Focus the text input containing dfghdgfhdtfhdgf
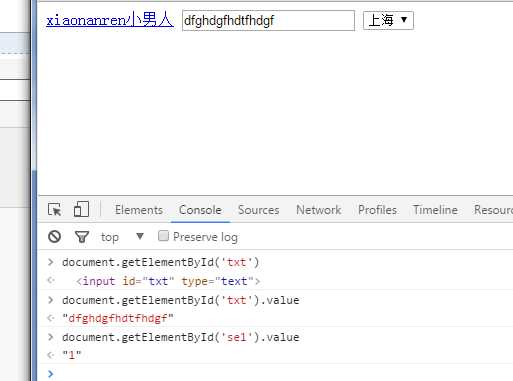The height and width of the screenshot is (381, 513). (268, 21)
